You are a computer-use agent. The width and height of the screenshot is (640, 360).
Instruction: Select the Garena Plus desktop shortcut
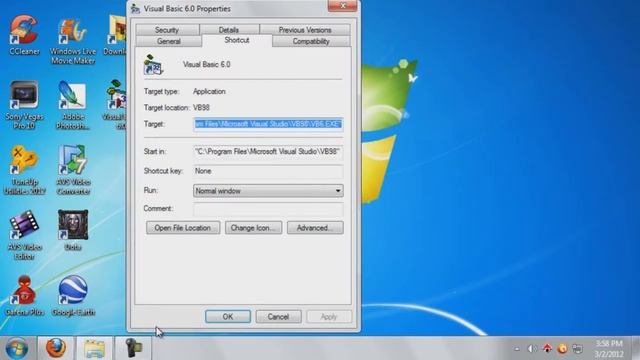point(24,296)
